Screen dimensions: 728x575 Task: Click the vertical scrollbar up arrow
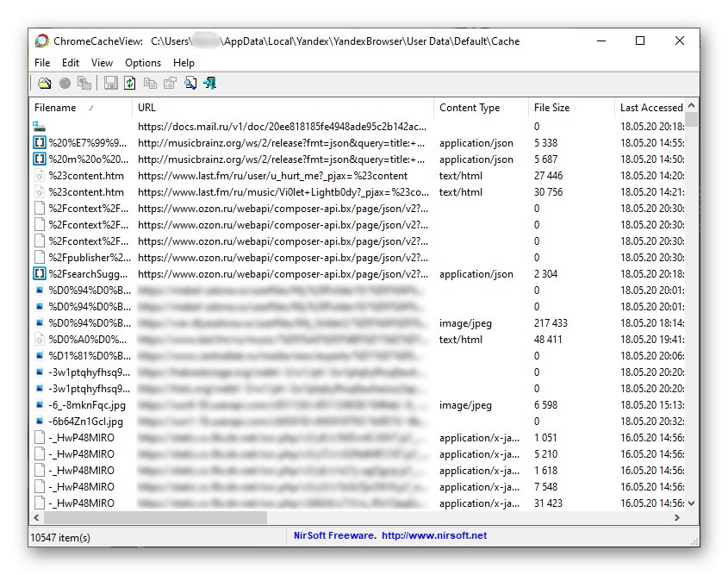pos(691,105)
